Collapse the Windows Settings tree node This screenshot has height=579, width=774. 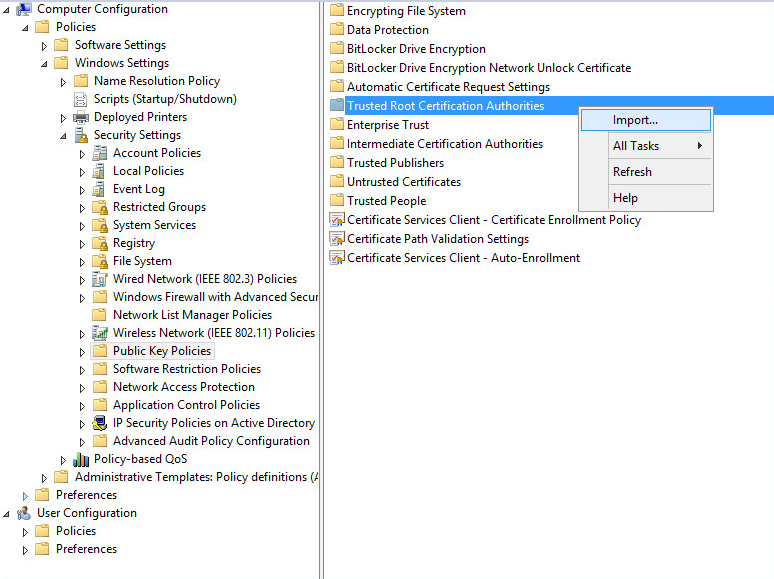(44, 64)
